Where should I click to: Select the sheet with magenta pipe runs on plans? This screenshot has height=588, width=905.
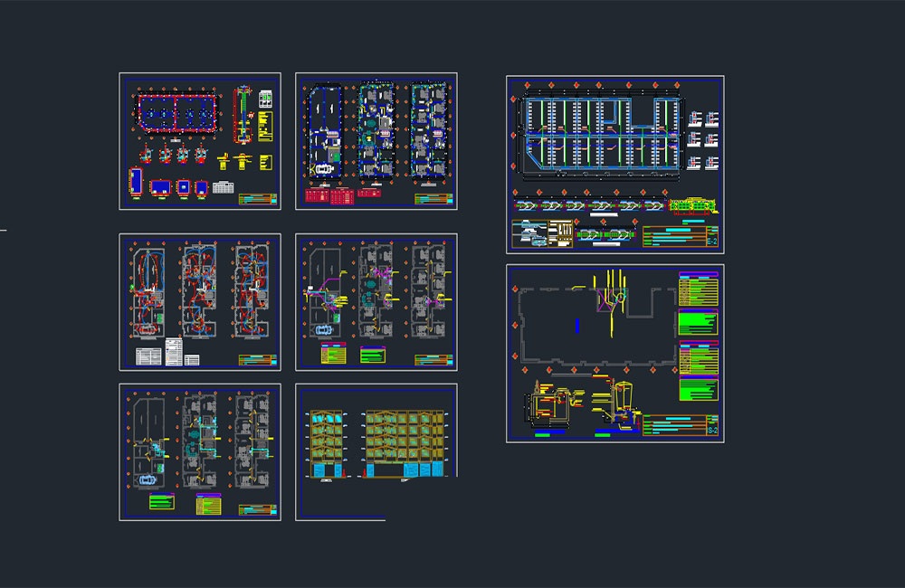376,302
